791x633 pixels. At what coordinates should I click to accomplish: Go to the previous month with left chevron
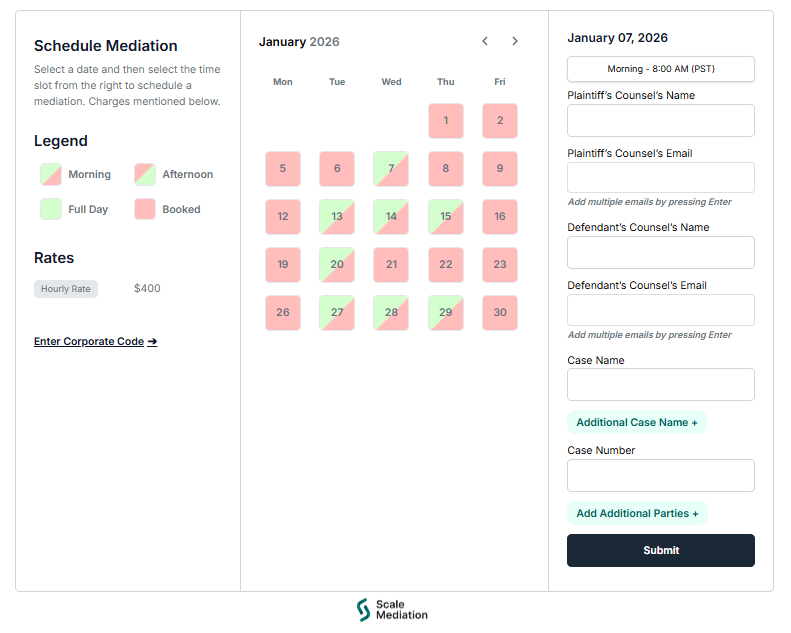click(485, 42)
